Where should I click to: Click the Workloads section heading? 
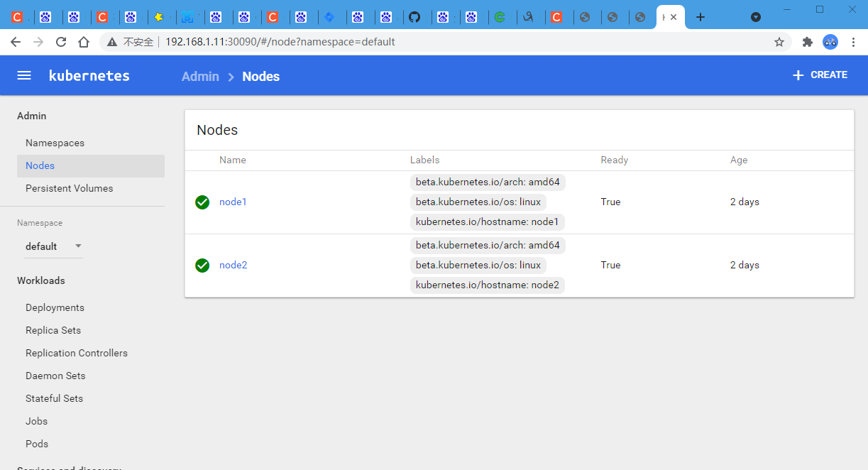tap(40, 280)
